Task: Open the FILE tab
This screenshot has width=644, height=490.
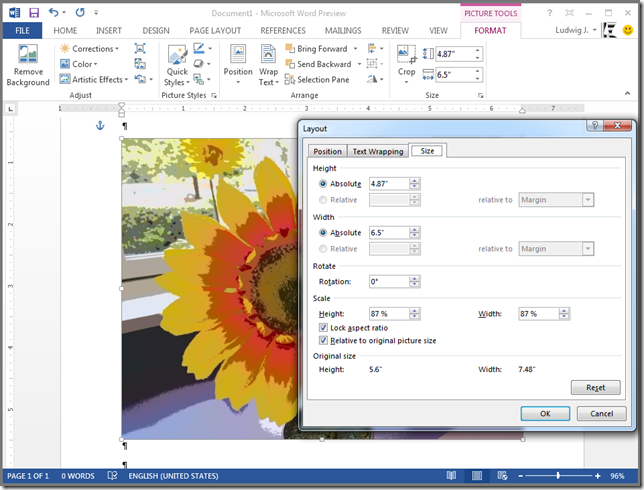Action: (22, 30)
